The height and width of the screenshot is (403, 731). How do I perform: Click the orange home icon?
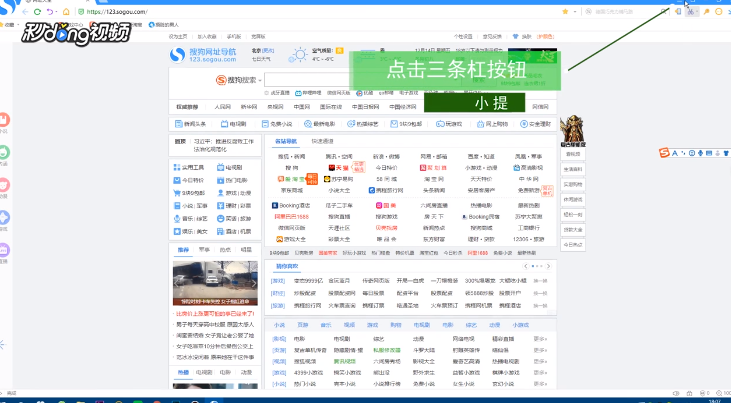[x=66, y=12]
